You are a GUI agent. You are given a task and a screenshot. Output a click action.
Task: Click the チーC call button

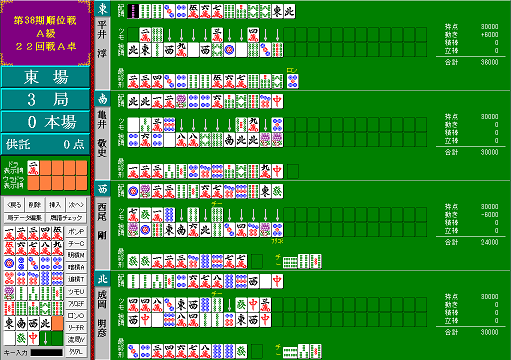pos(76,244)
